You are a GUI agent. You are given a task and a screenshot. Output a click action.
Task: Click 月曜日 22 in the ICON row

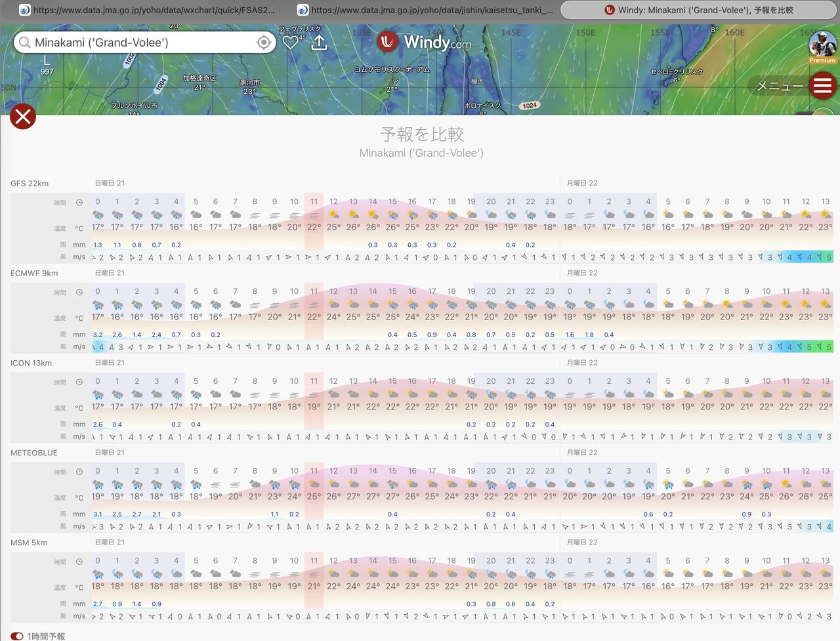(x=582, y=363)
